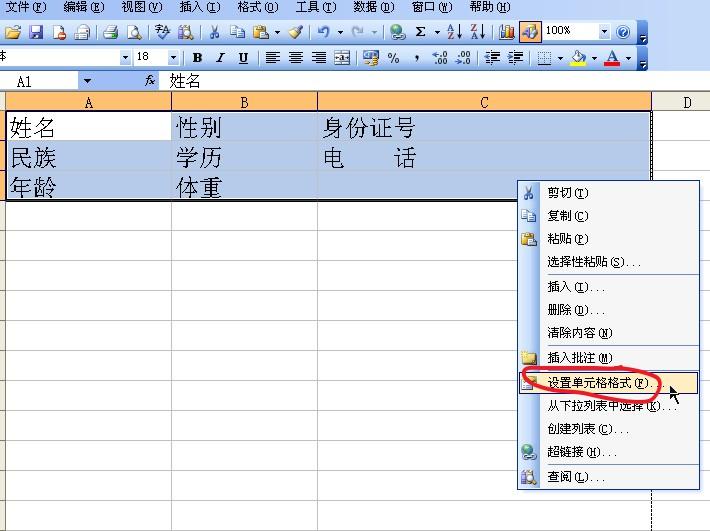
Task: Expand the AutoSum functions dropdown arrow
Action: pos(437,33)
